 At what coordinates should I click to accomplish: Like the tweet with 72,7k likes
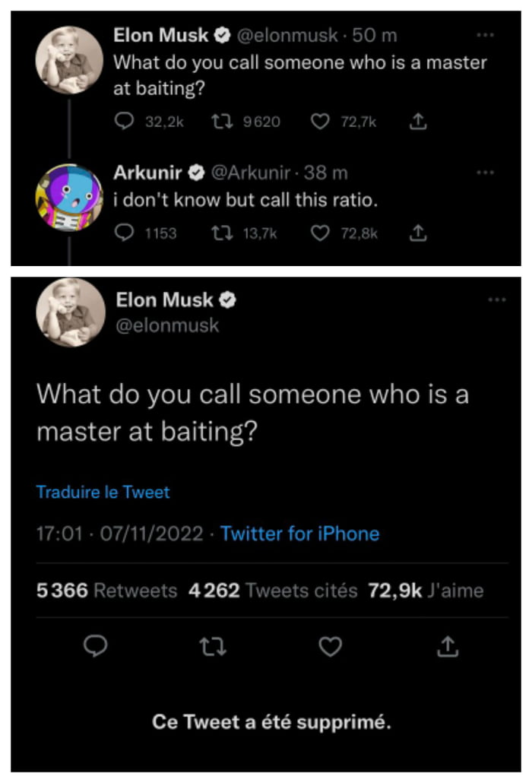tap(322, 122)
